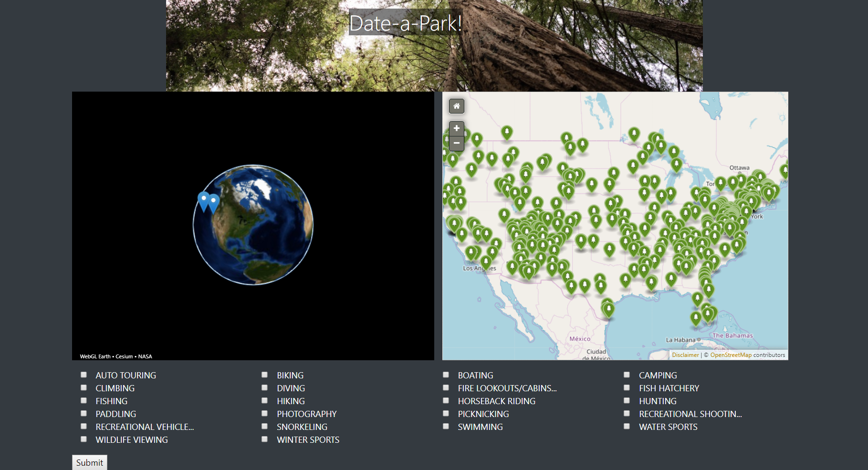The width and height of the screenshot is (868, 470).
Task: Select the WILDLIFE VIEWING checkbox
Action: [x=84, y=439]
